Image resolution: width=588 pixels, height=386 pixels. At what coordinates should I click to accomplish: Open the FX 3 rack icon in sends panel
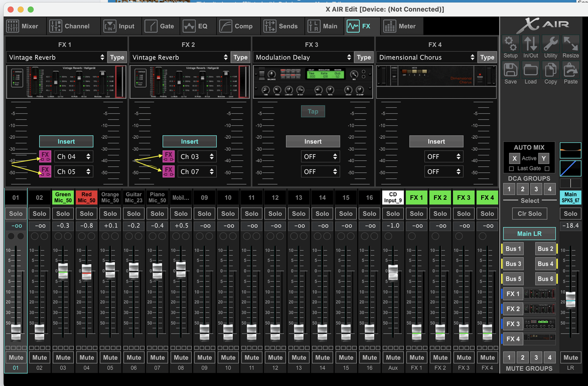click(539, 324)
